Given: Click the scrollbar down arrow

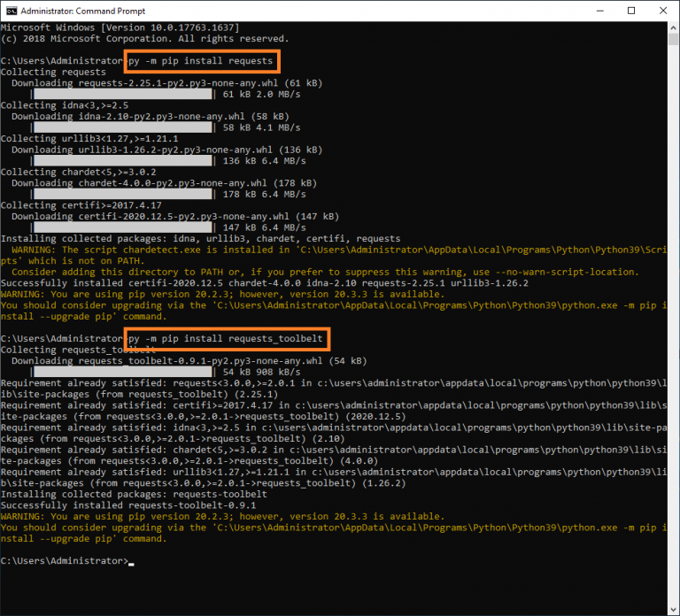Looking at the screenshot, I should [673, 609].
